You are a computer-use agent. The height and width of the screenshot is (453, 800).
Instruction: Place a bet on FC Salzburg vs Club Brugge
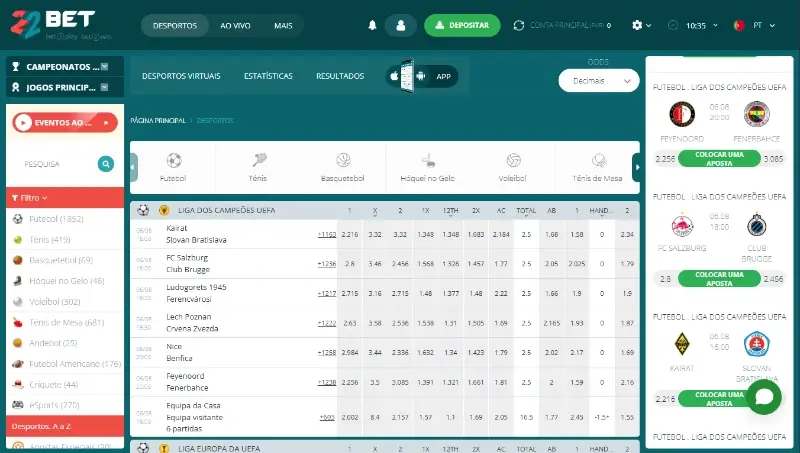point(719,279)
